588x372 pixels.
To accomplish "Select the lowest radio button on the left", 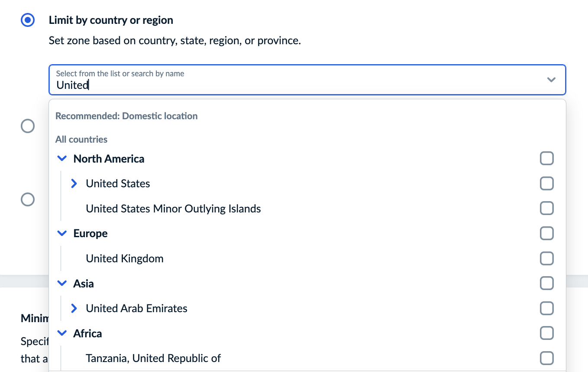I will [x=27, y=199].
